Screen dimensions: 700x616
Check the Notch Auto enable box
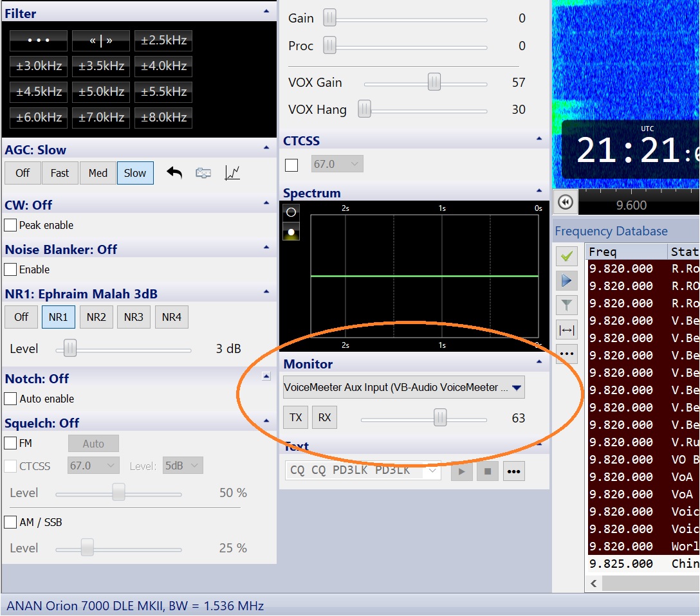pos(10,399)
